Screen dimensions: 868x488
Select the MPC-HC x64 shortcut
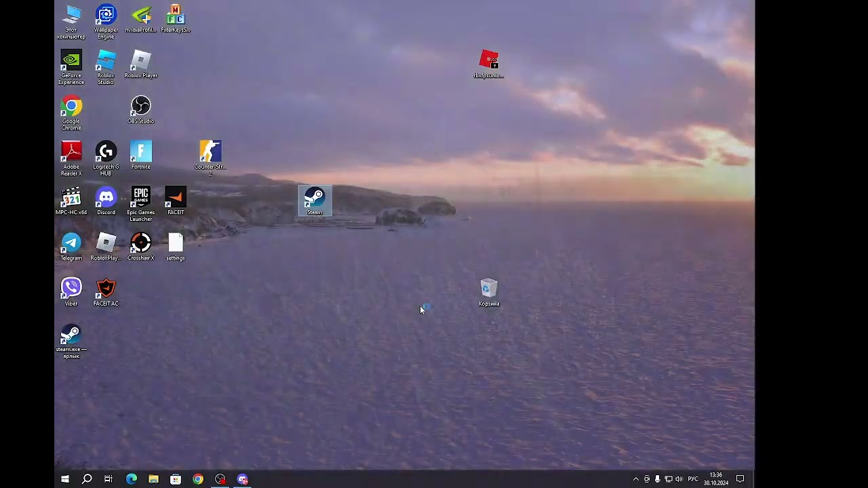(71, 201)
